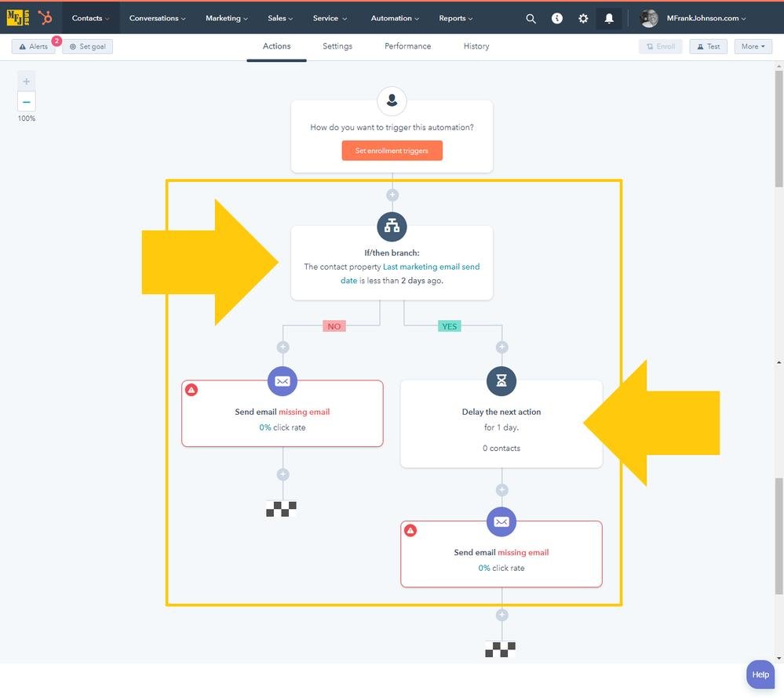Screen dimensions: 784x698
Task: Click the info icon in top navigation
Action: (x=557, y=17)
